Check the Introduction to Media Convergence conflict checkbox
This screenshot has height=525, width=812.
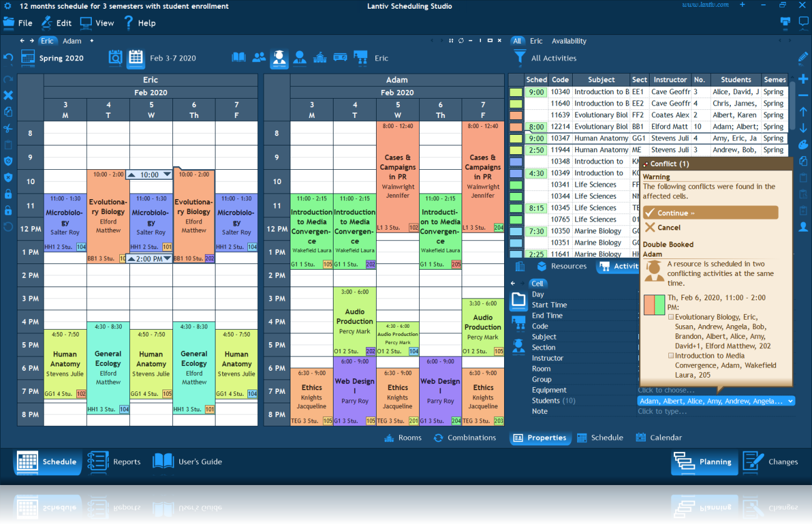tap(671, 356)
